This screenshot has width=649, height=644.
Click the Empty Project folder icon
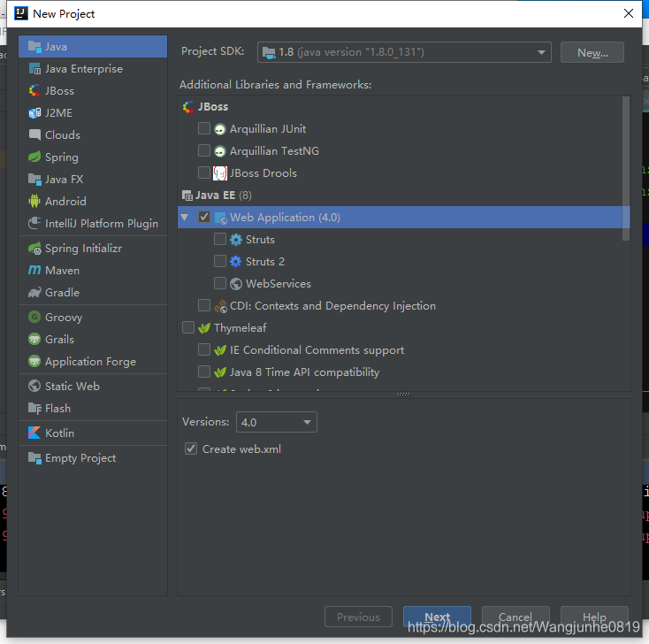pyautogui.click(x=34, y=457)
